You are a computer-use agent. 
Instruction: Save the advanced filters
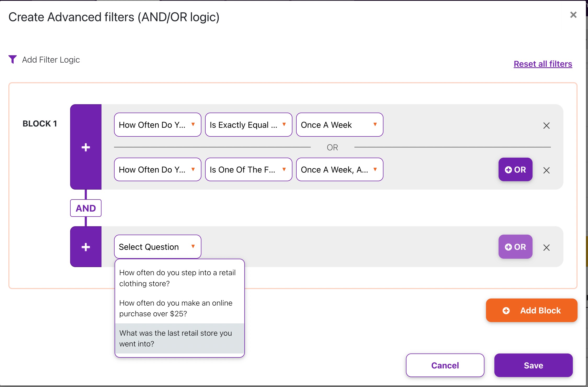[533, 365]
